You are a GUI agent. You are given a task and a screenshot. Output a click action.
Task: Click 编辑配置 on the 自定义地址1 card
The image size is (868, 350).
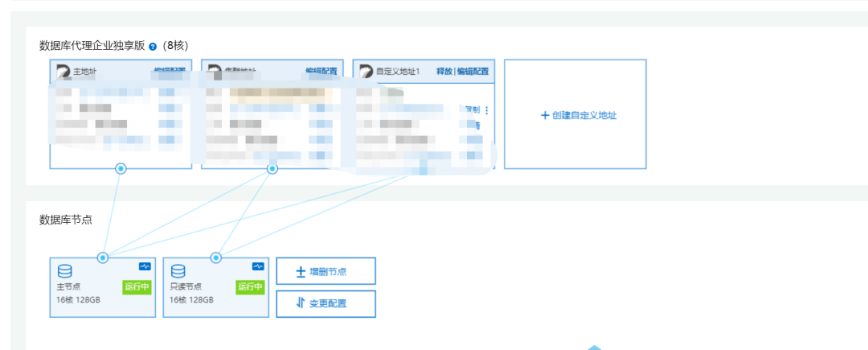click(x=473, y=72)
